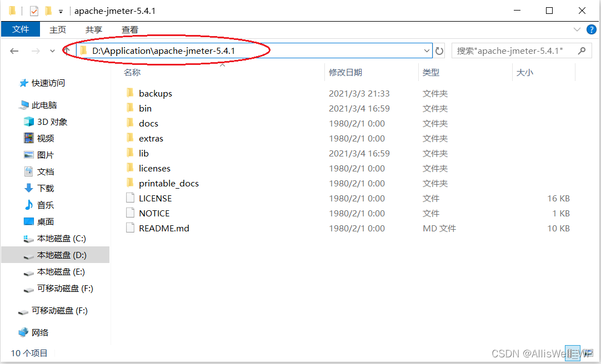Open the 文件 menu tab
The height and width of the screenshot is (364, 601).
pos(21,29)
